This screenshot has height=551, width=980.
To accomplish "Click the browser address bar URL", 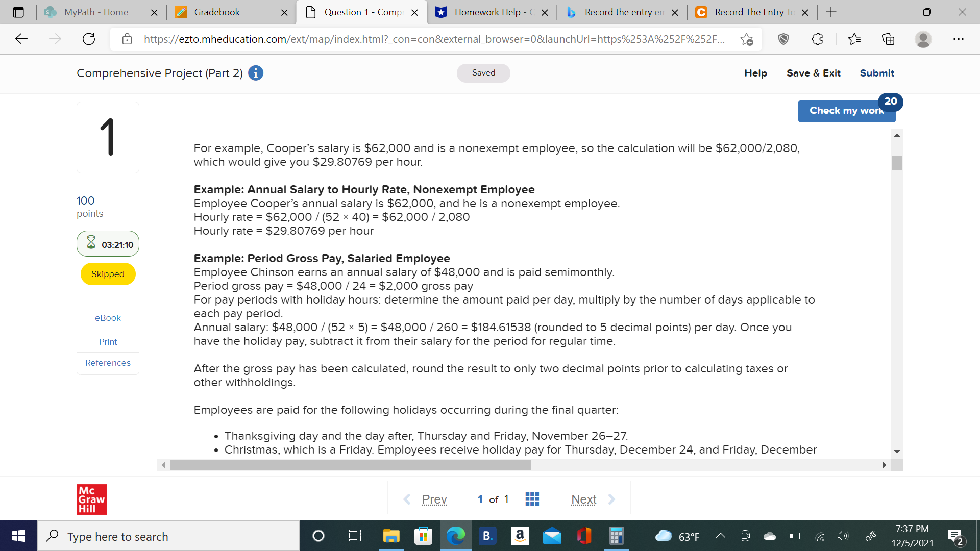I will tap(434, 39).
